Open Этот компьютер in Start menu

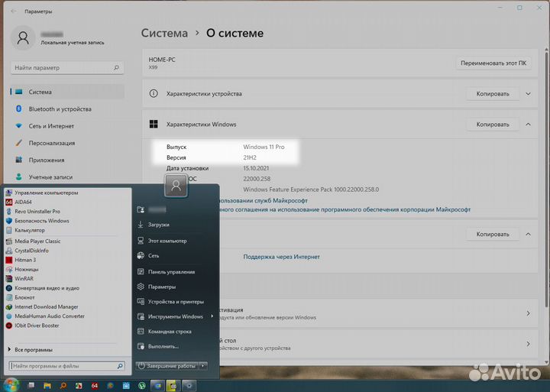(x=162, y=241)
